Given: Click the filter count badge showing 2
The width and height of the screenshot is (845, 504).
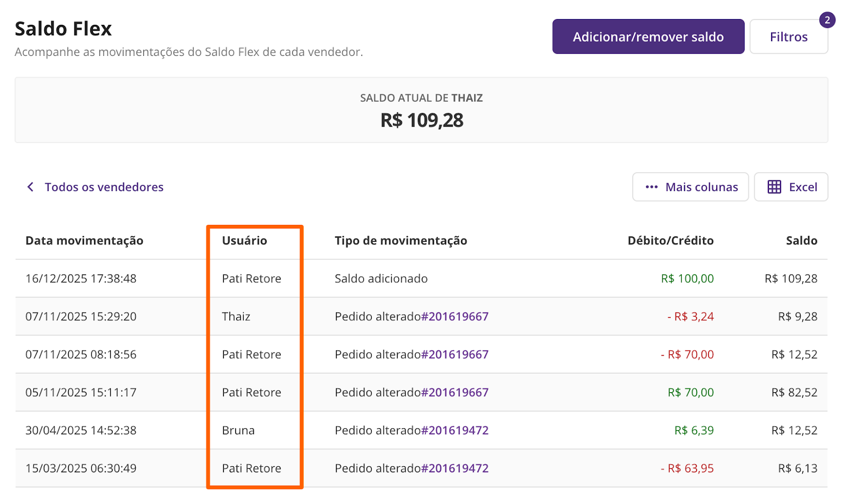Looking at the screenshot, I should [x=827, y=20].
